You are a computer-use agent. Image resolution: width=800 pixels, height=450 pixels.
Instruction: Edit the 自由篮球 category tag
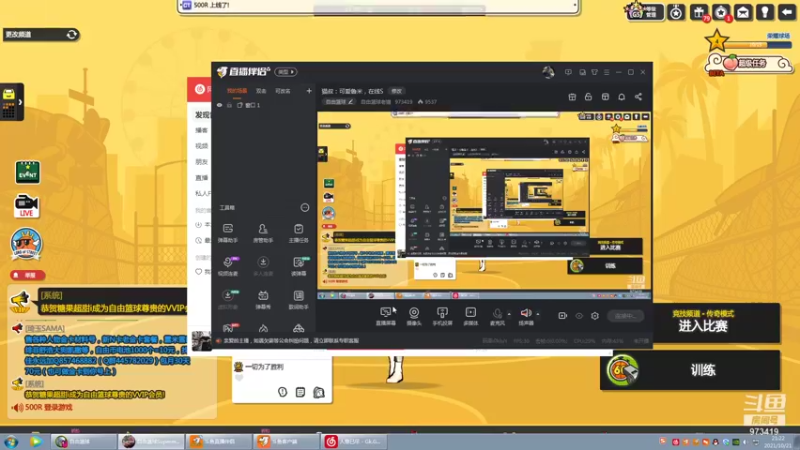click(339, 102)
